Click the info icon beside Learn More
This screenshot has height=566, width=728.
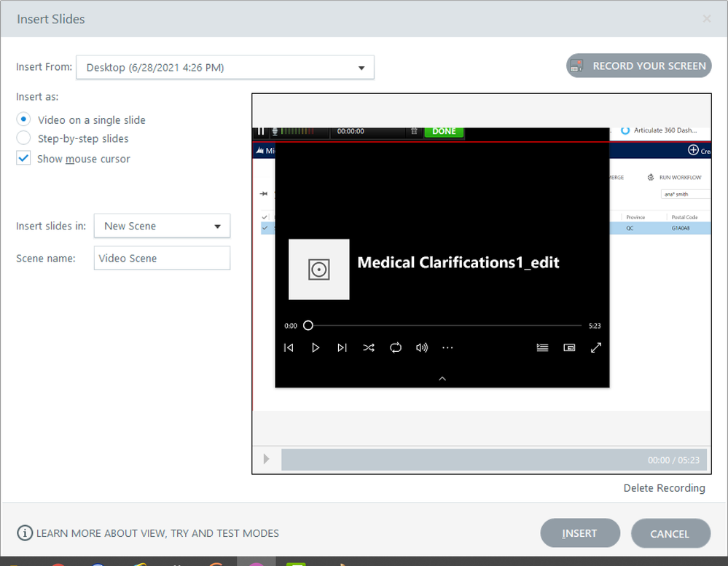[25, 533]
